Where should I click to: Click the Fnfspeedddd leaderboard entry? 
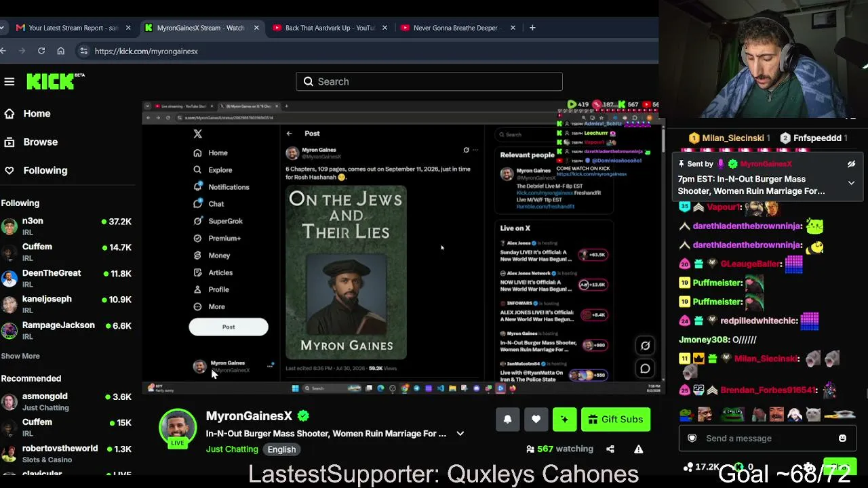[x=814, y=138]
